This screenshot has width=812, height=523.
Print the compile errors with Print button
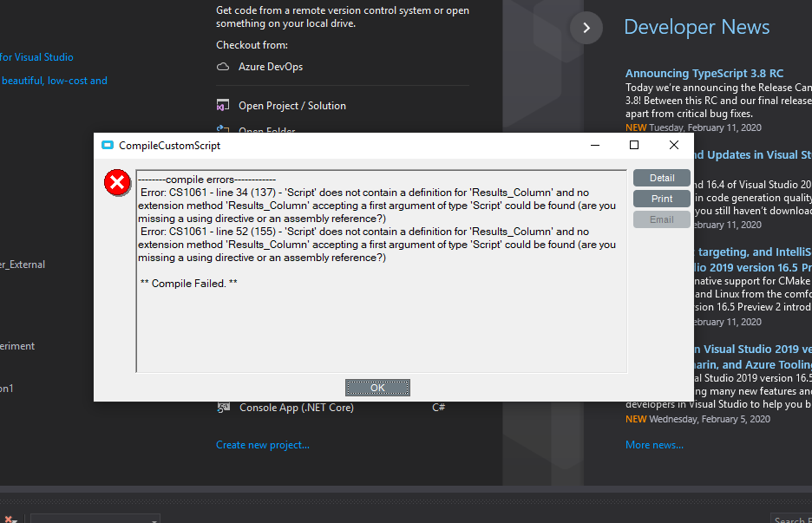pyautogui.click(x=662, y=199)
